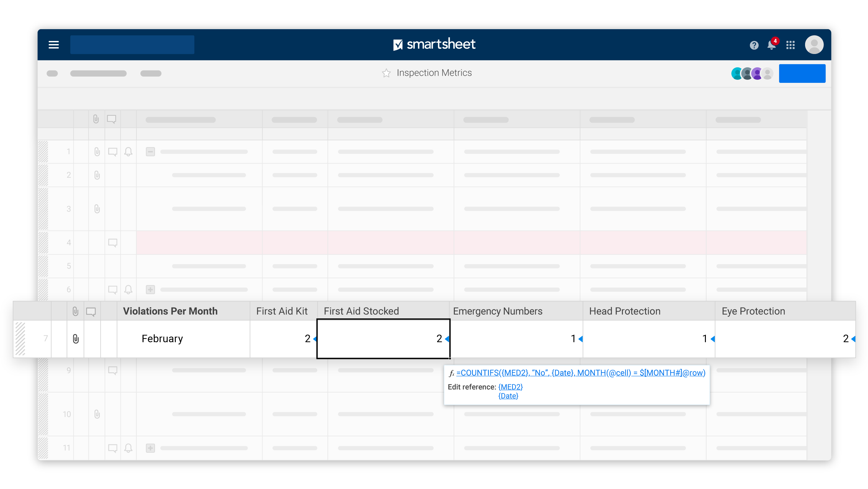Image resolution: width=868 pixels, height=489 pixels.
Task: Click the reminder bell on row 1
Action: (128, 152)
